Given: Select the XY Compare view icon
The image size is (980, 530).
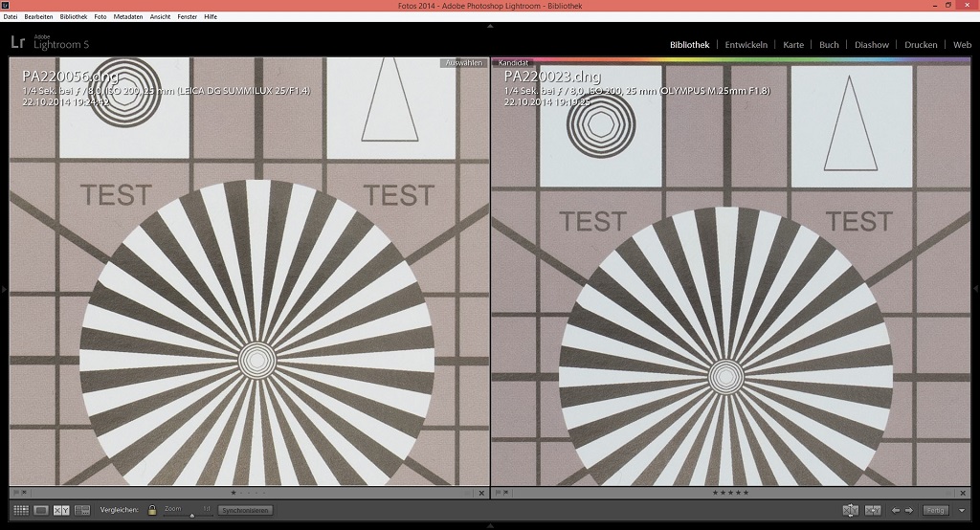Looking at the screenshot, I should (x=61, y=511).
